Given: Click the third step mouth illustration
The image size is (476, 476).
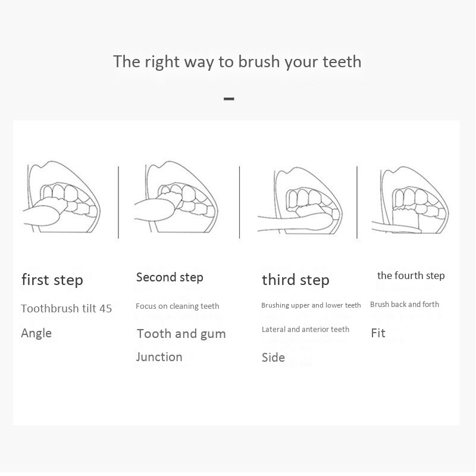Looking at the screenshot, I should [300, 201].
